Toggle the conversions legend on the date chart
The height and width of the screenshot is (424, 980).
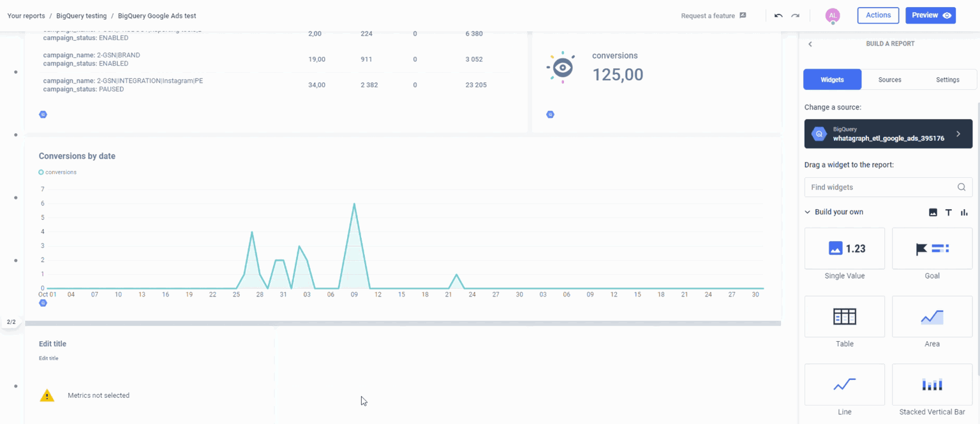tap(57, 172)
